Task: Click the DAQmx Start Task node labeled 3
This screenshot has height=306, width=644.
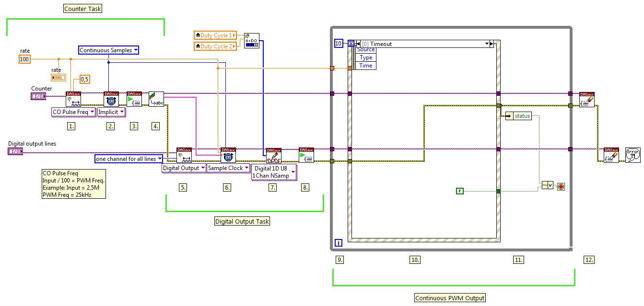Action: point(134,99)
